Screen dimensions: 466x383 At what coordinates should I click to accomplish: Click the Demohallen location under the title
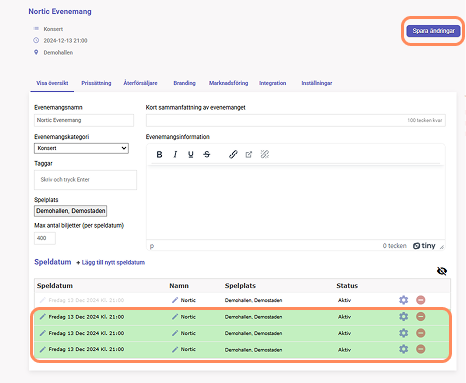(58, 53)
